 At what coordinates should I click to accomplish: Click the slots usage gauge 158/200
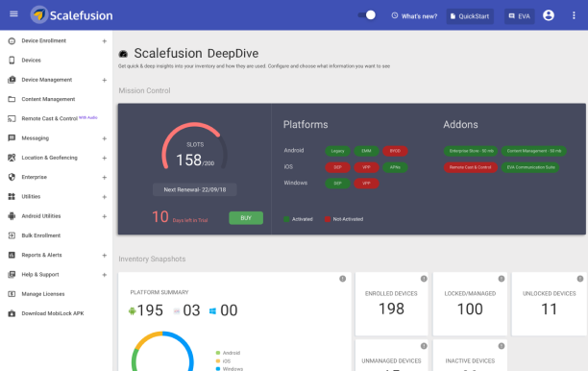195,146
